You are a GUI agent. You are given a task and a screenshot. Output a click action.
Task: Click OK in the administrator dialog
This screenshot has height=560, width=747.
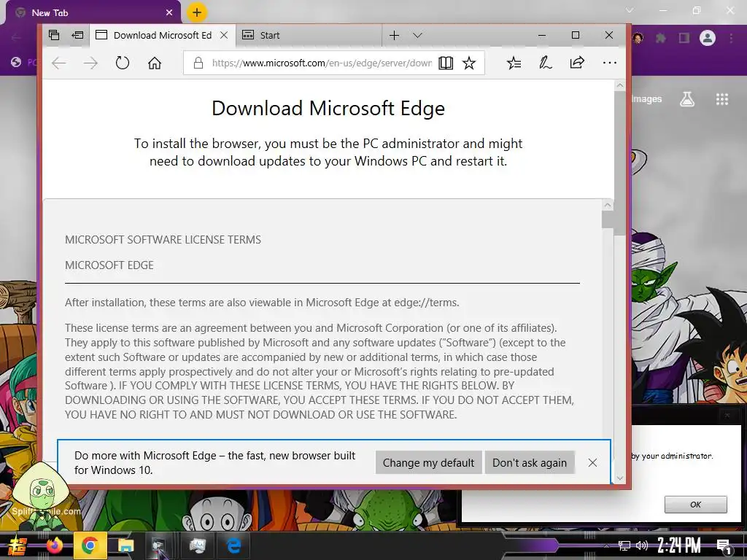(695, 505)
